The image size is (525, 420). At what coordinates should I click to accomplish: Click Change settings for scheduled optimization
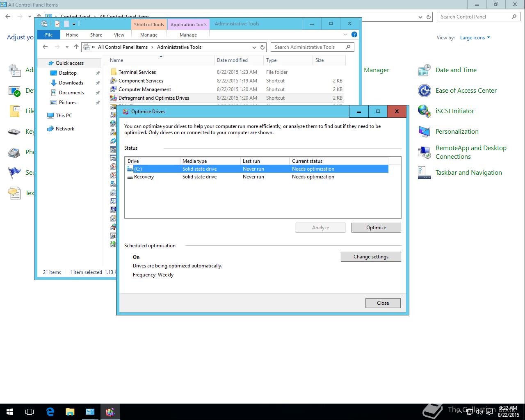[371, 257]
